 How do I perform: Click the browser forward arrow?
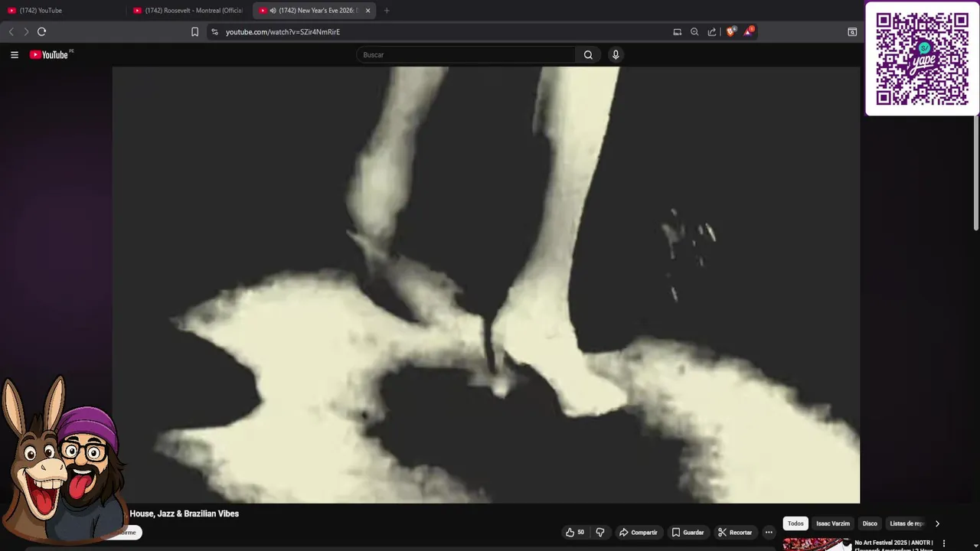(x=25, y=31)
